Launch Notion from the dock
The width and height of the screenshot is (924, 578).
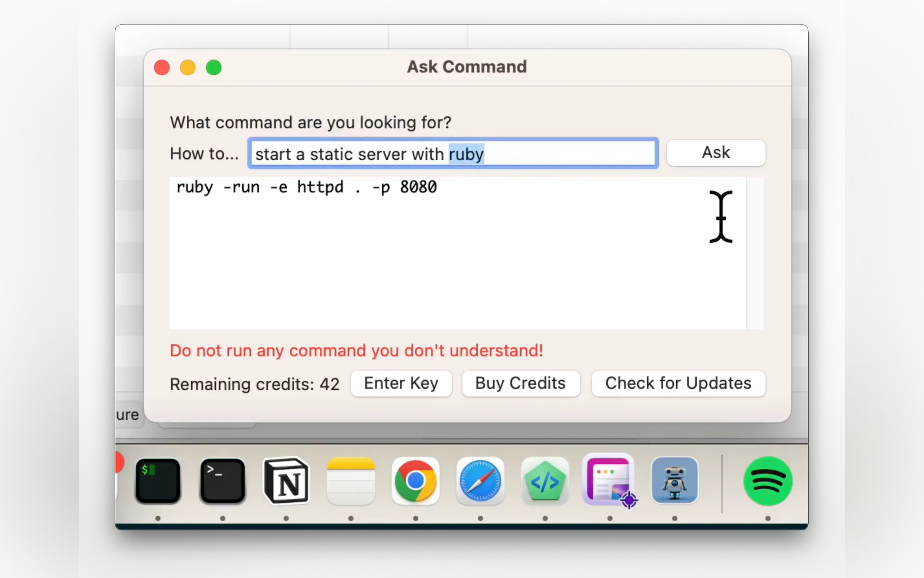tap(287, 481)
